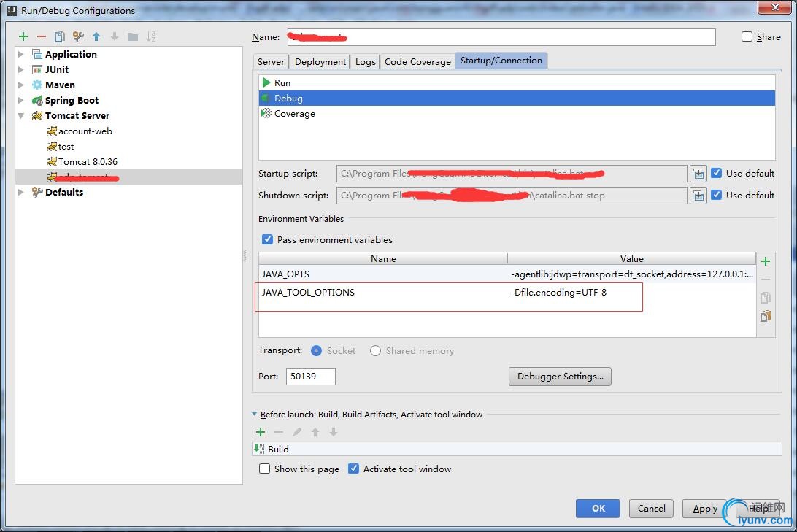Select the Run startup mode

tap(517, 82)
